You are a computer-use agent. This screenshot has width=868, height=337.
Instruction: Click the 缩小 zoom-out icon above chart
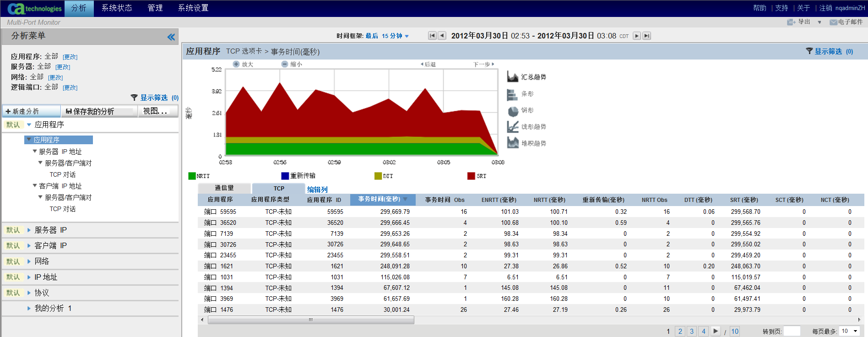(x=284, y=64)
